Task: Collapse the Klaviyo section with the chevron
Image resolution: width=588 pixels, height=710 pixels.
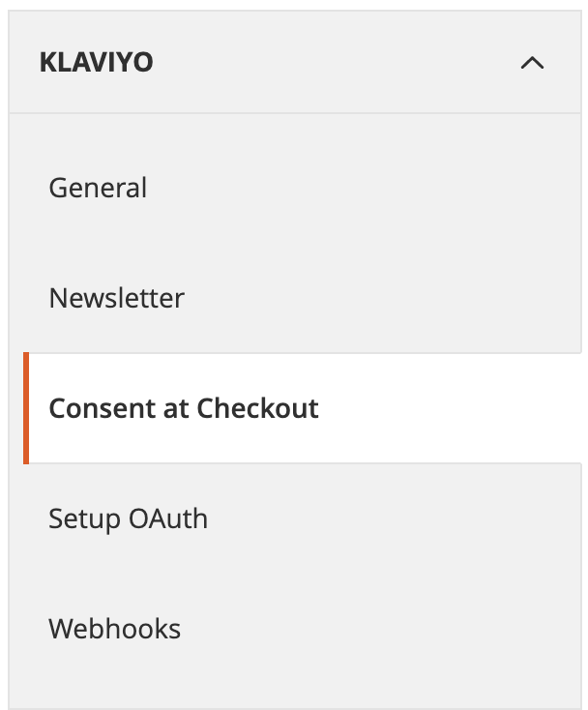Action: 532,64
